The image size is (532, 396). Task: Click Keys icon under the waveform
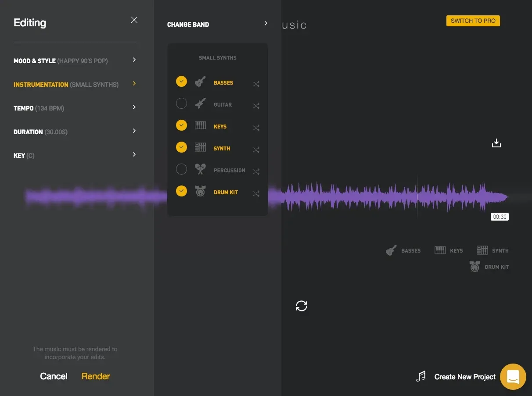point(440,250)
